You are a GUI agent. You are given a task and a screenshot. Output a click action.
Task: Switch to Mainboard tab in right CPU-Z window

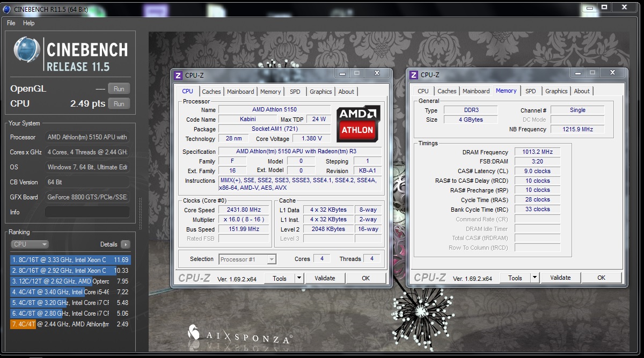(x=476, y=91)
